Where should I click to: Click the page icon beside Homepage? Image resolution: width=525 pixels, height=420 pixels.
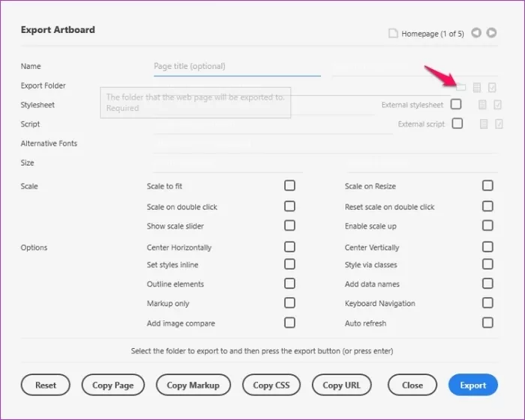tap(393, 33)
